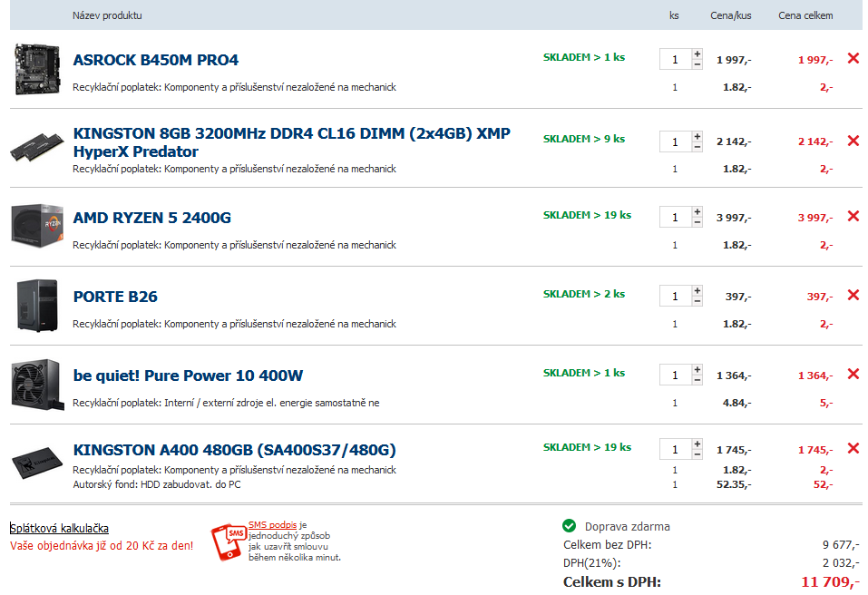Image resolution: width=868 pixels, height=595 pixels.
Task: Open KINGSTON A400 480GB product link
Action: tap(234, 450)
